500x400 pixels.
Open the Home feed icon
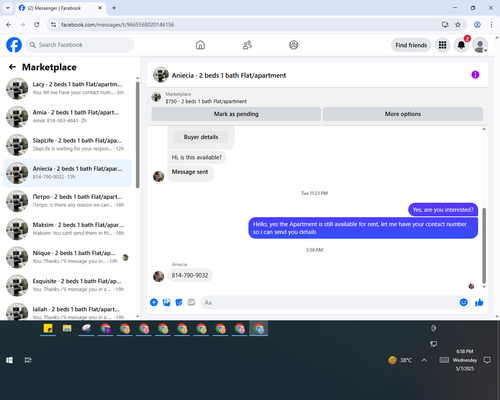click(200, 45)
